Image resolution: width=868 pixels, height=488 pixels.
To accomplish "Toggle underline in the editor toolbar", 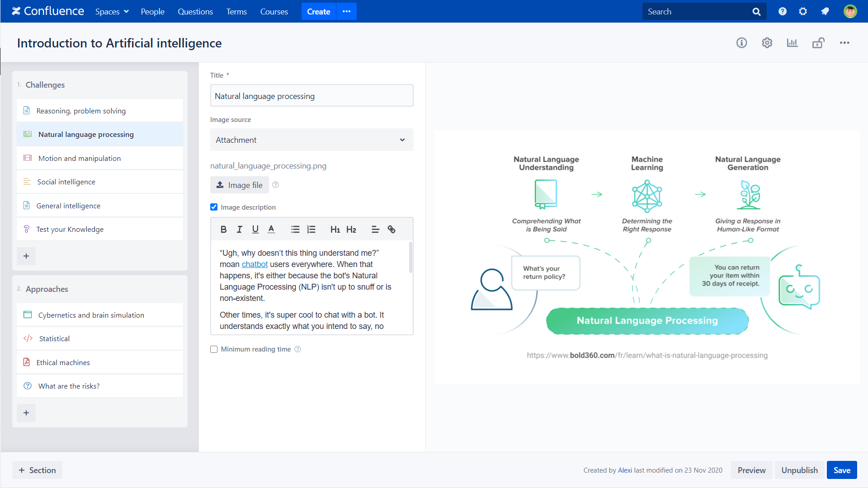I will [x=255, y=230].
